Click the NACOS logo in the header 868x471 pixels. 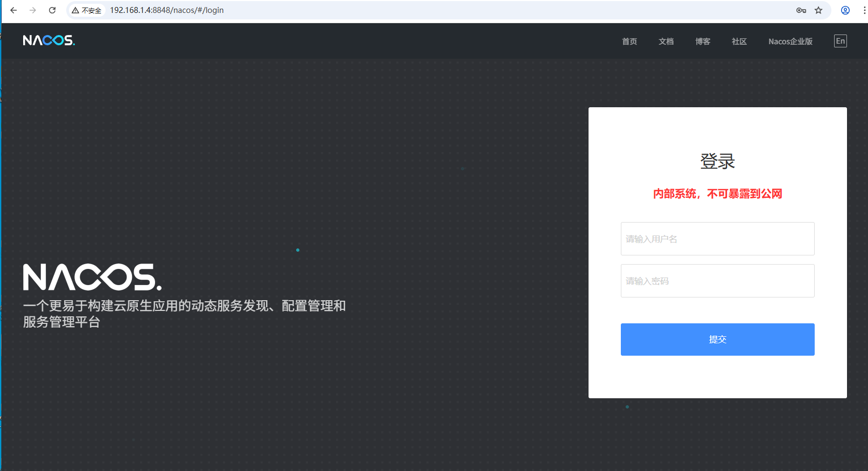pos(49,40)
